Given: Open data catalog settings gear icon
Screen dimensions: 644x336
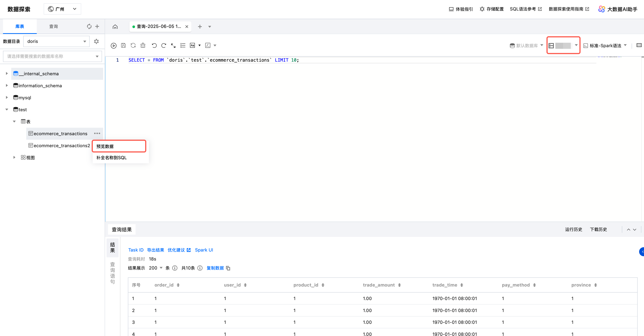Looking at the screenshot, I should click(96, 41).
